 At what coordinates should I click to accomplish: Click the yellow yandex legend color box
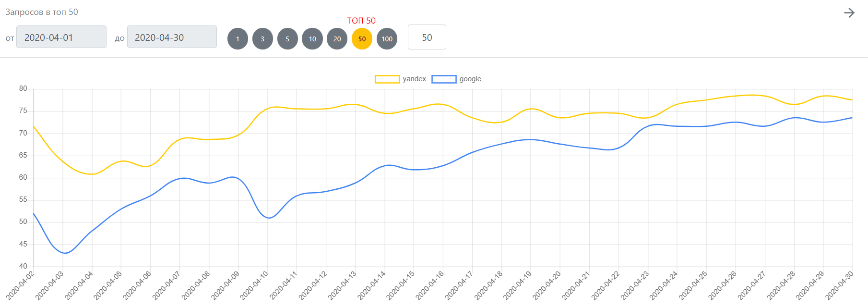387,79
